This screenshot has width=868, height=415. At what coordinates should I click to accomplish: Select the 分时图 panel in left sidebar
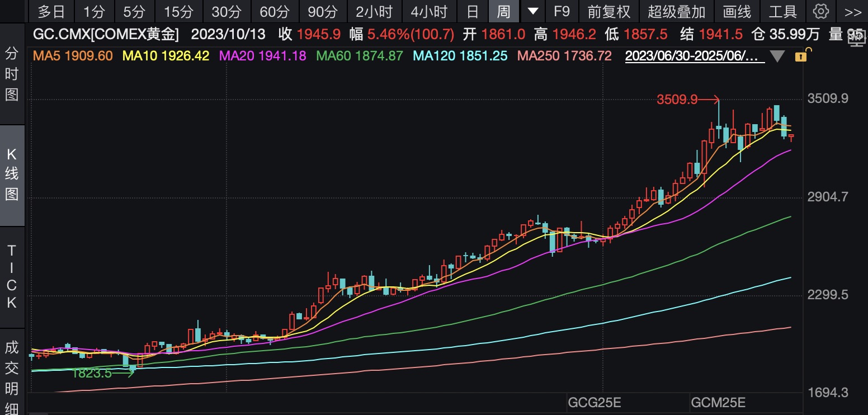tap(12, 73)
